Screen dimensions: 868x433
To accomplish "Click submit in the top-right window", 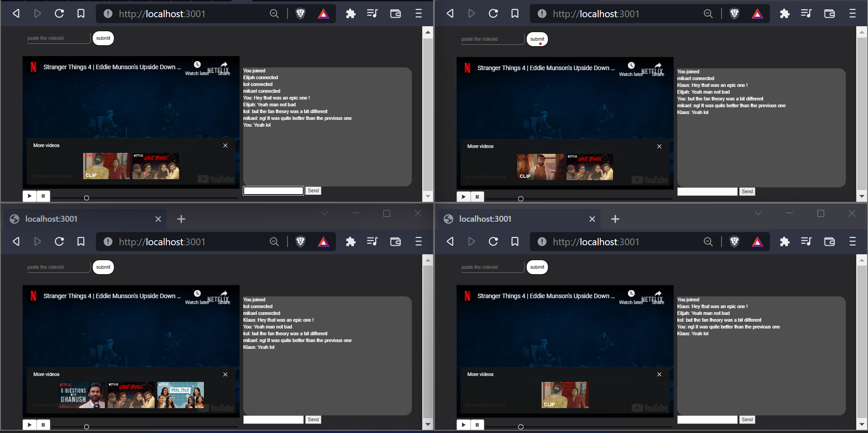I will 537,39.
